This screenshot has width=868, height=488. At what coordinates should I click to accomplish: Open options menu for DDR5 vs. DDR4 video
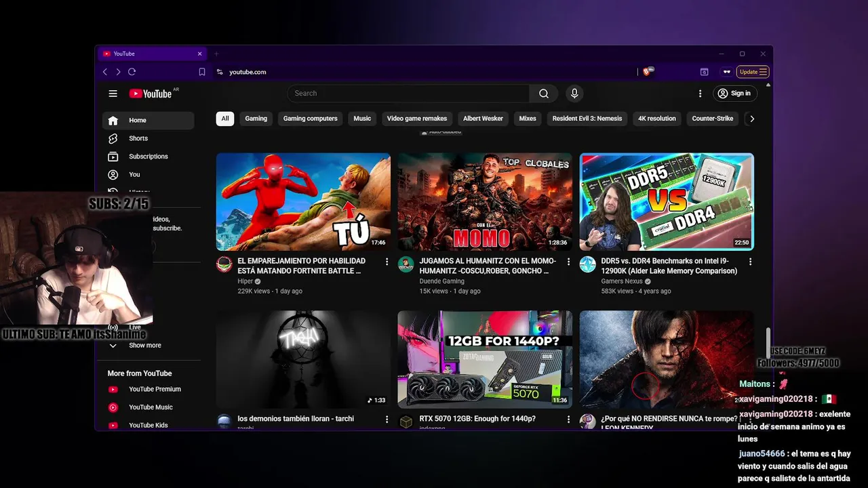click(x=751, y=262)
